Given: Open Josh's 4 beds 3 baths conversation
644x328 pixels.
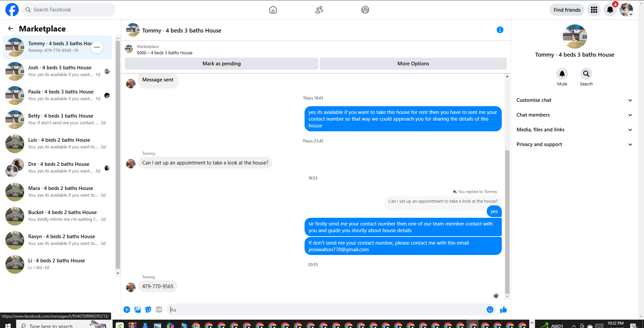Looking at the screenshot, I should (x=58, y=71).
